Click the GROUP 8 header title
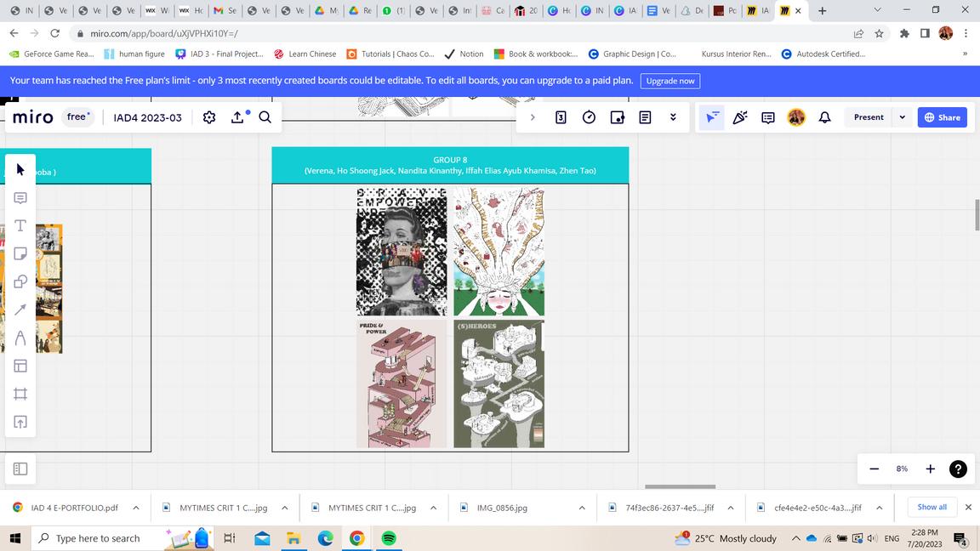The width and height of the screenshot is (980, 551). pos(450,160)
